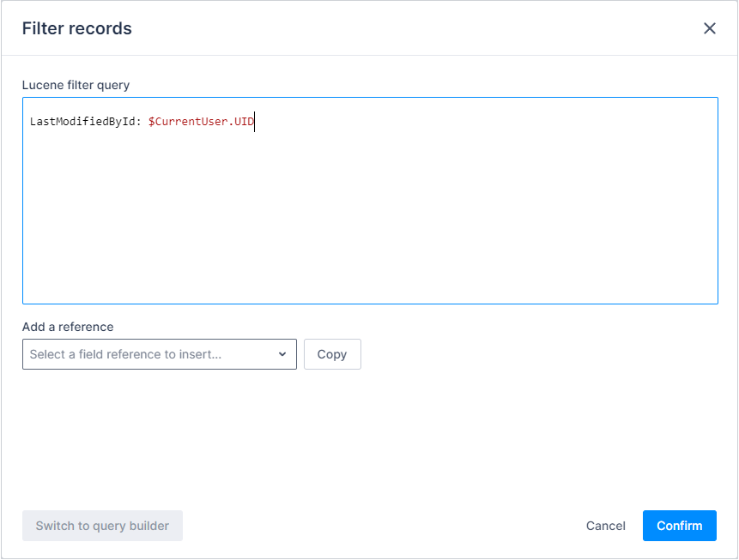
Task: Click the 'Filter records' dialog title
Action: click(x=76, y=28)
